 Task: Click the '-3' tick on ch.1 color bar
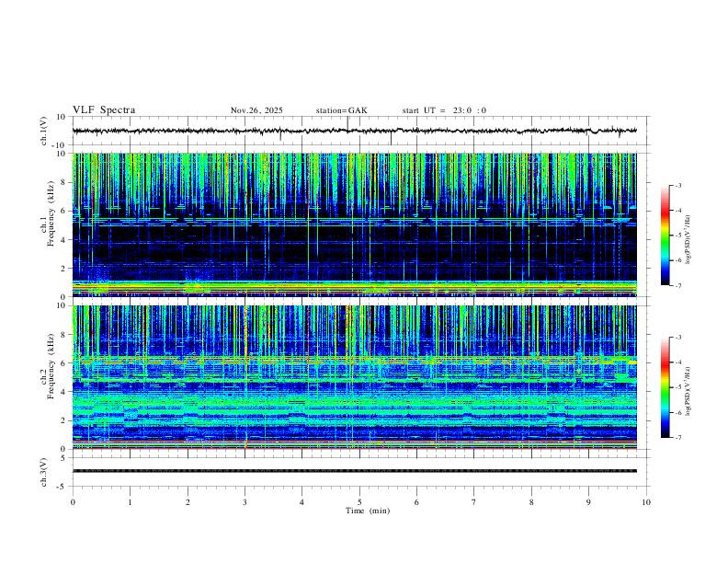(678, 186)
